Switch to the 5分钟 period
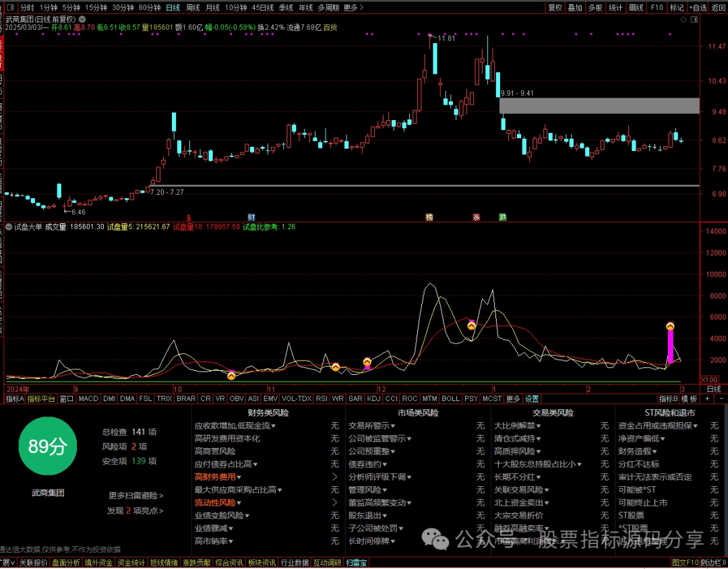Image resolution: width=728 pixels, height=569 pixels. 71,7
